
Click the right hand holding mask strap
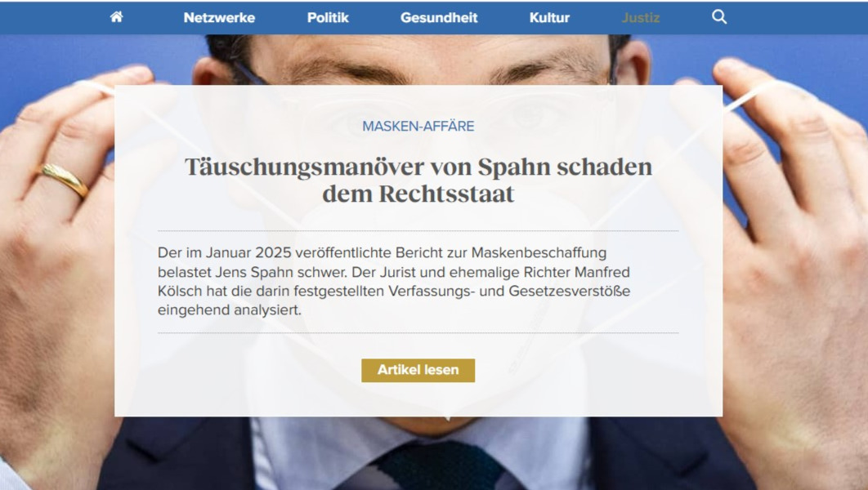pos(792,249)
